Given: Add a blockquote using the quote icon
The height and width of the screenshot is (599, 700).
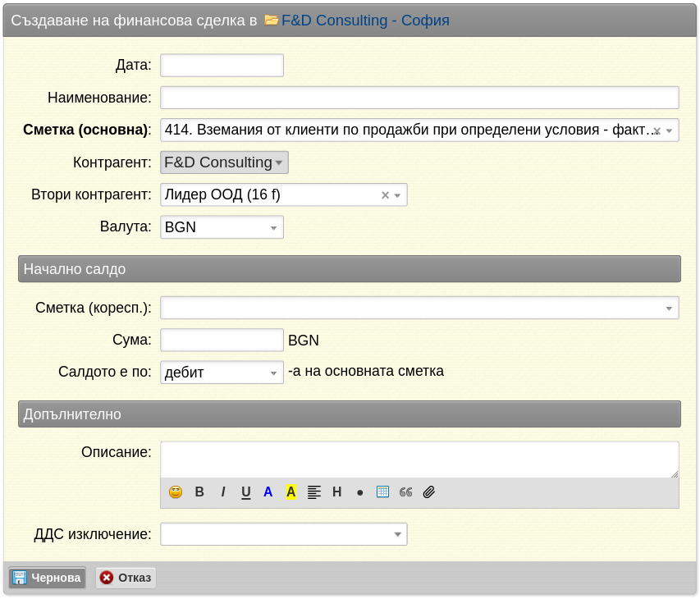Looking at the screenshot, I should 406,492.
